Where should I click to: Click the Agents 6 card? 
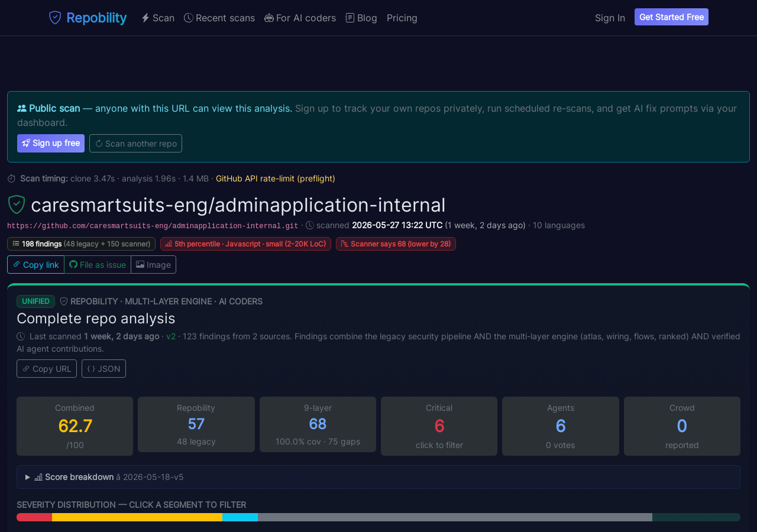pyautogui.click(x=561, y=426)
